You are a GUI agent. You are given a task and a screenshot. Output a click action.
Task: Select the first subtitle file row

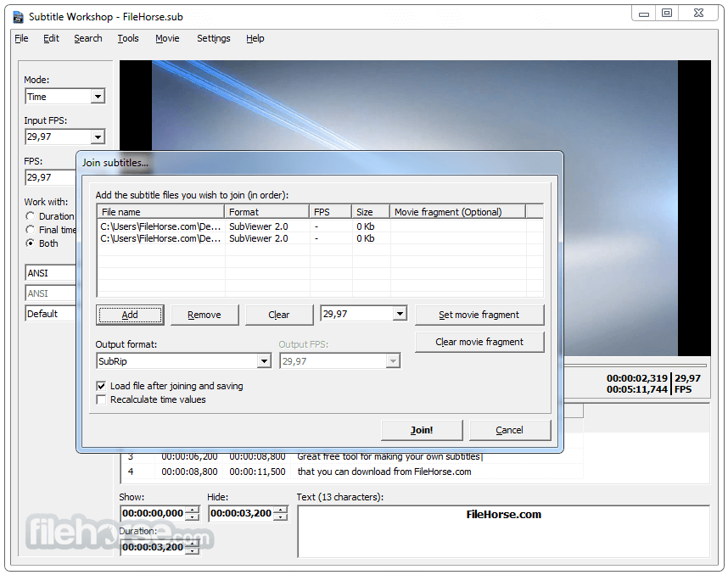[x=319, y=226]
